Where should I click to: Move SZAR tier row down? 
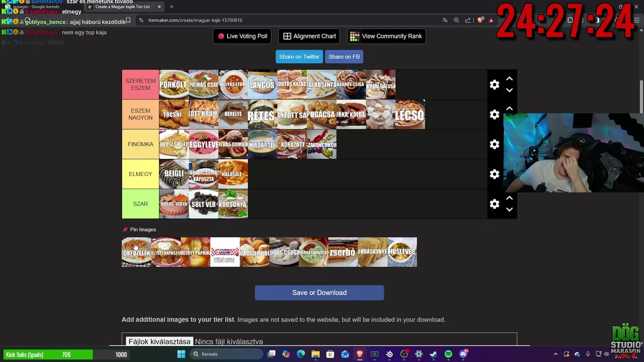(x=509, y=210)
